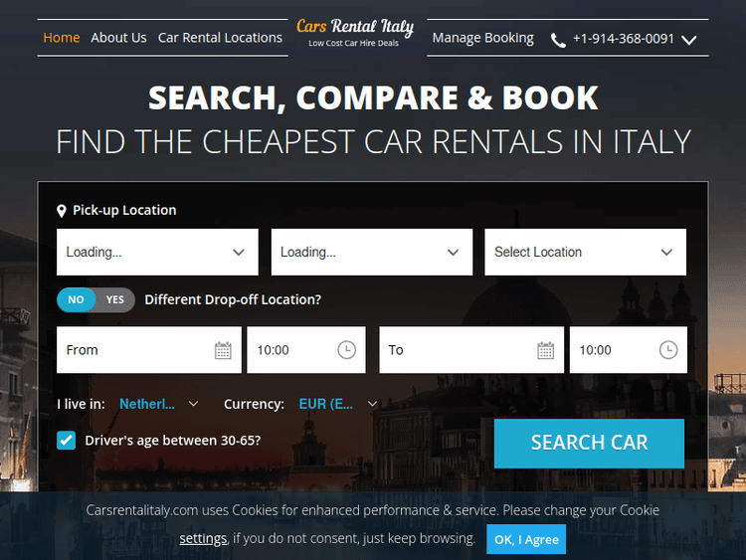Click the drop-off time 10:00 field
This screenshot has height=560, width=746.
pyautogui.click(x=629, y=350)
